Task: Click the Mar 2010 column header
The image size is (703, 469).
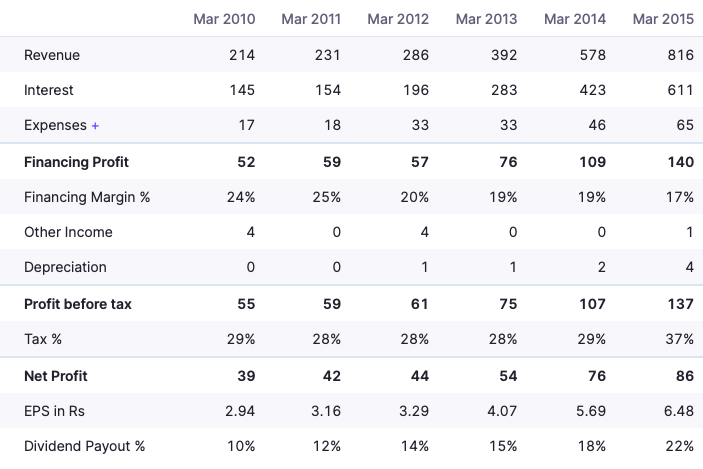Action: [x=224, y=19]
